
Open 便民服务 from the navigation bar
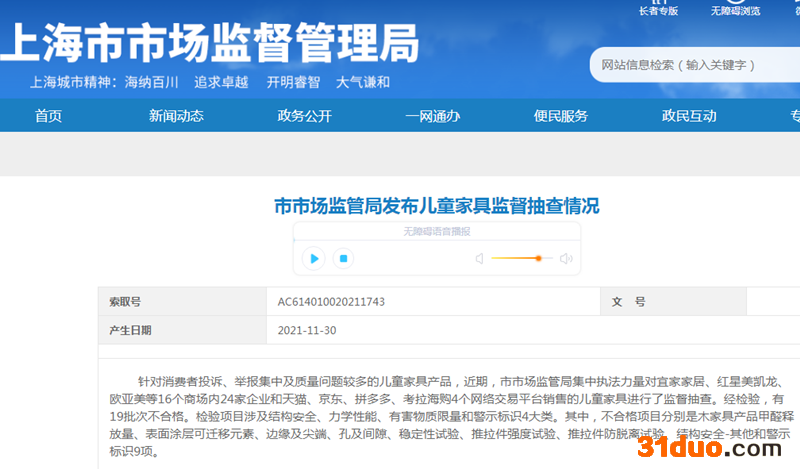point(560,116)
